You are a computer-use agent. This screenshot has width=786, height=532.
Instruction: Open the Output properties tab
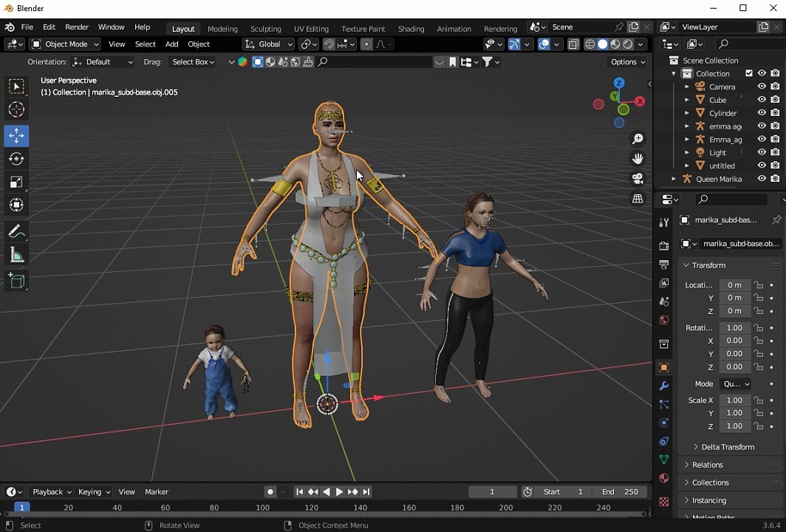(664, 265)
